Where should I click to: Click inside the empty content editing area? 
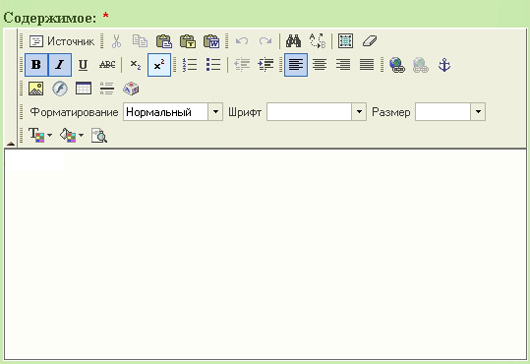[265, 254]
